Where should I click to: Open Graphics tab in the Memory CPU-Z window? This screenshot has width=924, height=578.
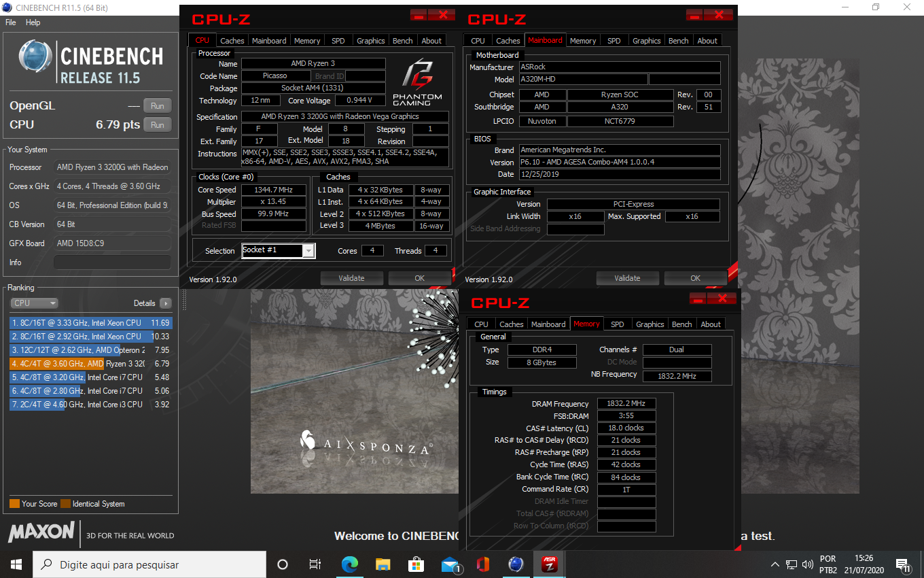[x=650, y=324]
